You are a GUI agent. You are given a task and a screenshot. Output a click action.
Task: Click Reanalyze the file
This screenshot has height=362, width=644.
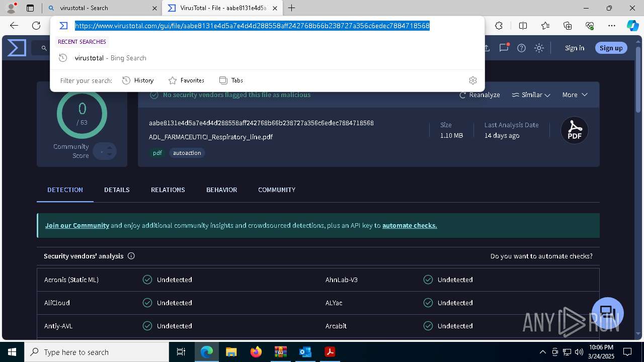click(479, 95)
